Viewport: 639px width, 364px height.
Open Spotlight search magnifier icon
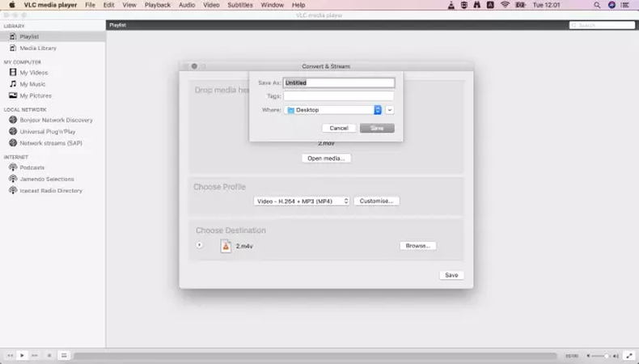pos(597,5)
